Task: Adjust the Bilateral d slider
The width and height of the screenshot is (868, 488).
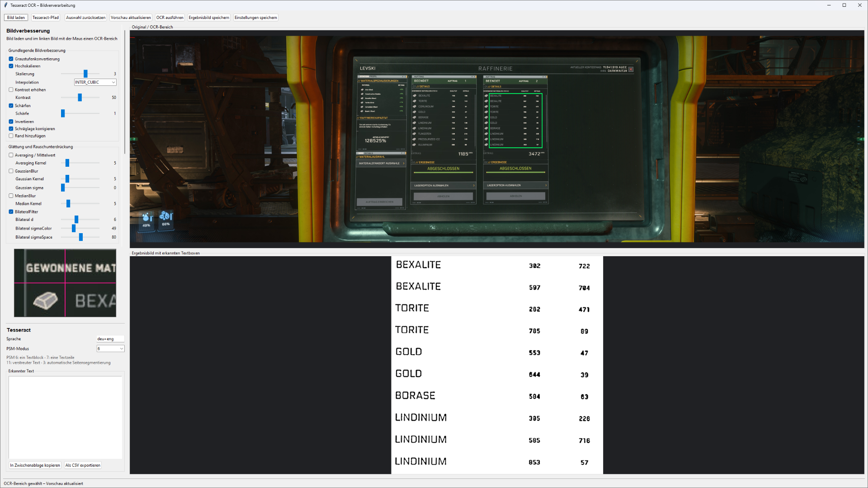Action: click(76, 220)
